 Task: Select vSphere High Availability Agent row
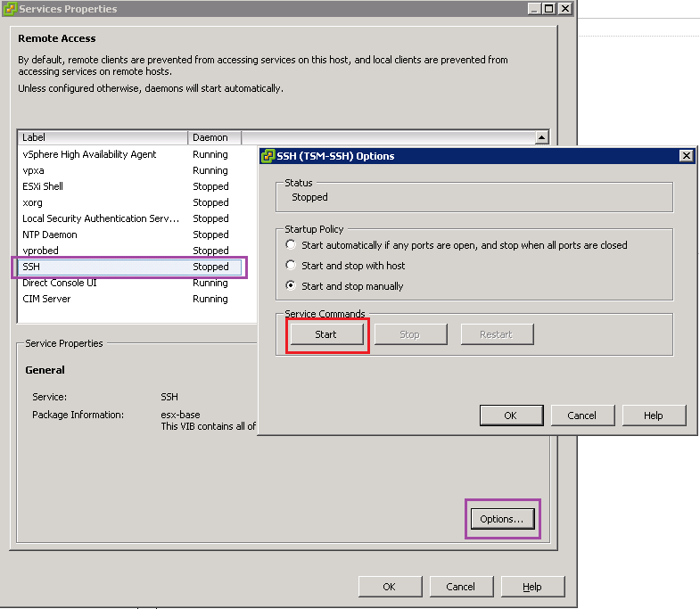point(129,154)
